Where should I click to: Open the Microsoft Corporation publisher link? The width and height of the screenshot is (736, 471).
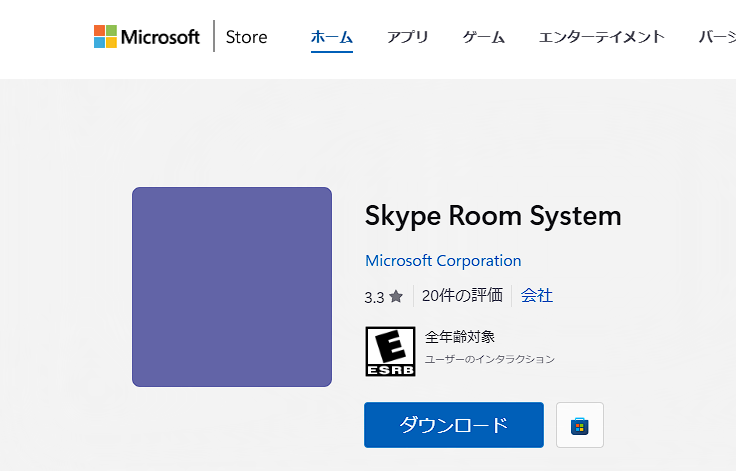tap(443, 261)
